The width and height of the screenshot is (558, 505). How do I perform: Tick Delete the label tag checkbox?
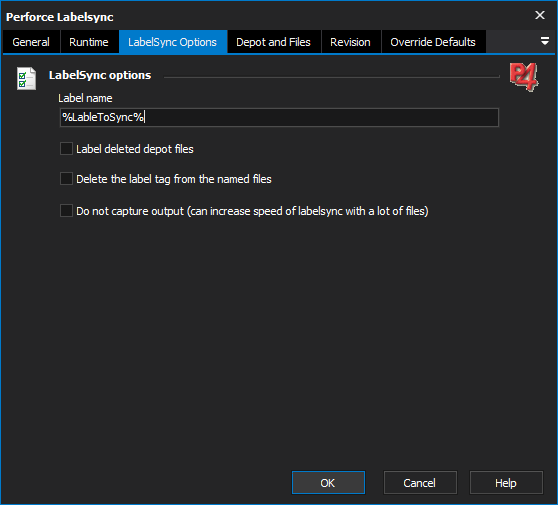pyautogui.click(x=67, y=179)
